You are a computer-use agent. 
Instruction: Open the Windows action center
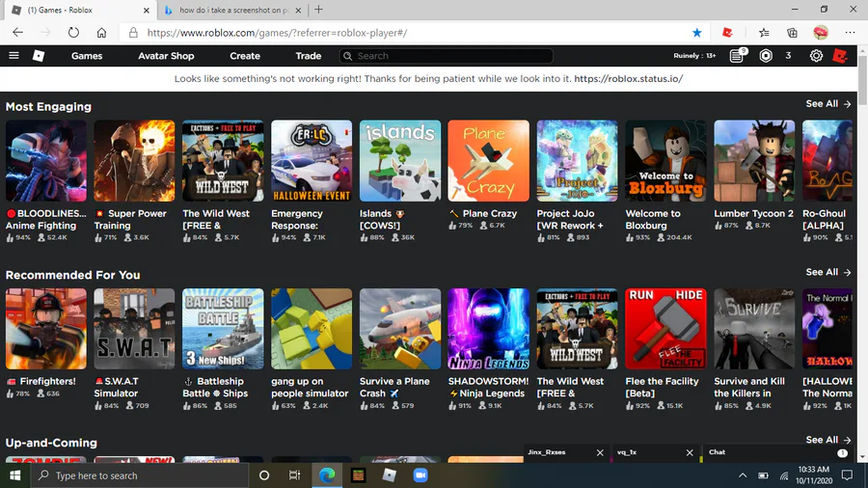pos(847,475)
